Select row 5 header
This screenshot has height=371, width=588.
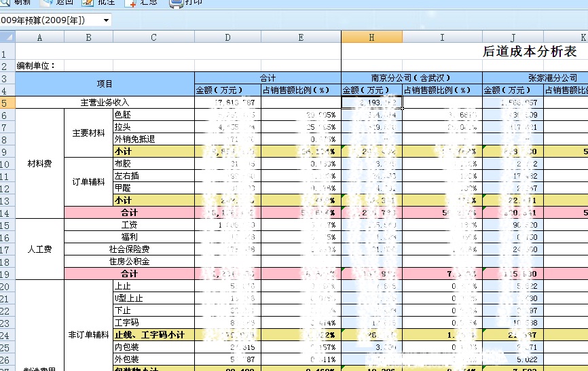(x=7, y=103)
